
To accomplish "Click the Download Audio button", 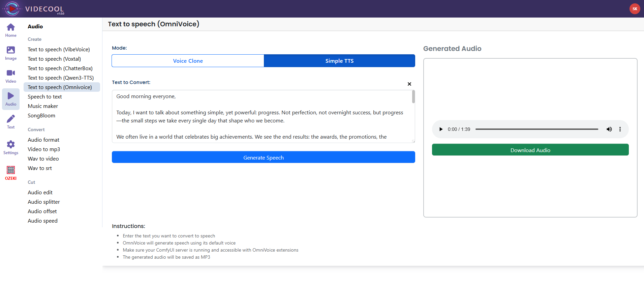I will [x=530, y=150].
